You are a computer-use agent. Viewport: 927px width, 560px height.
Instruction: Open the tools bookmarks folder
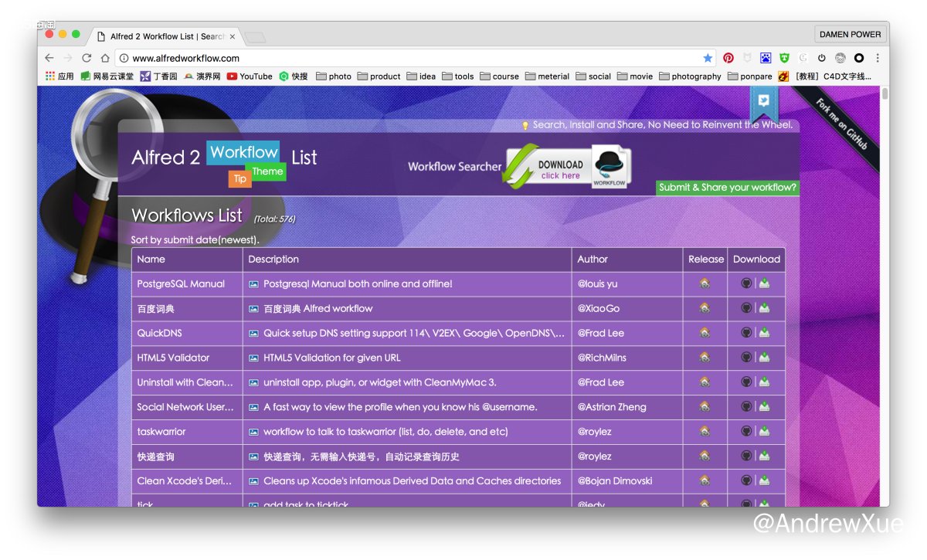click(x=458, y=76)
